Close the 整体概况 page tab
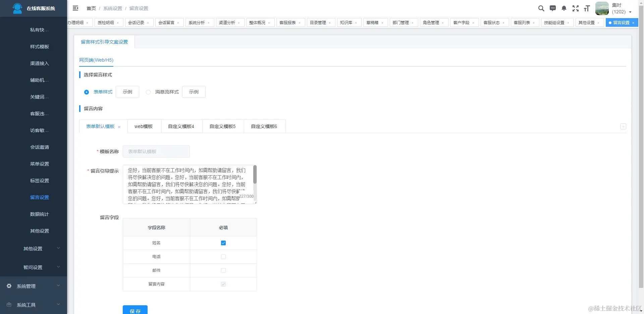 [269, 23]
